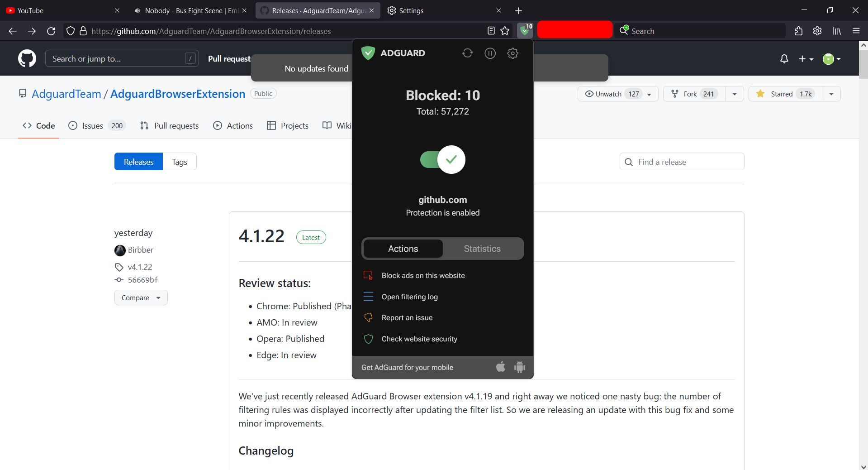Click the Fork button
868x470 pixels.
(694, 94)
